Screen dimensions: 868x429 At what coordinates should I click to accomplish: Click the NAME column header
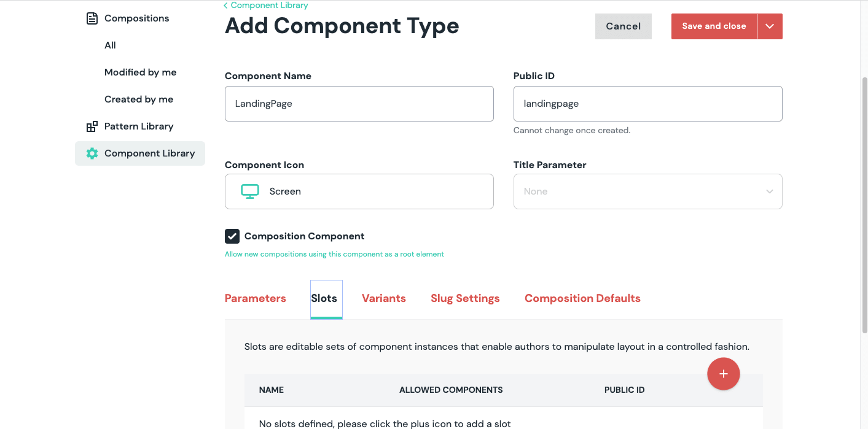272,390
